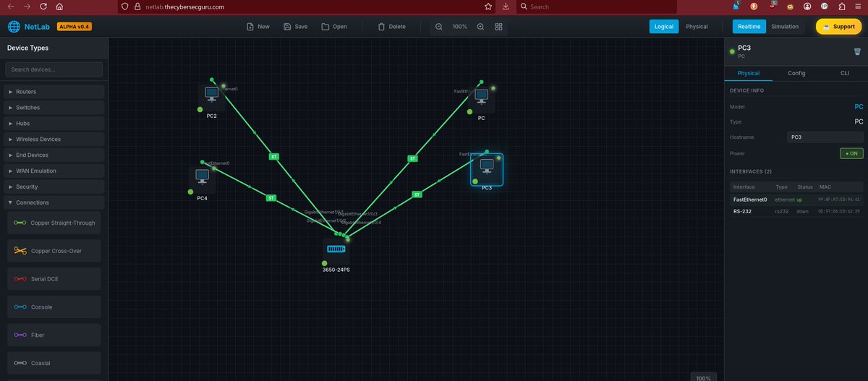Choose Copper Cross-Over cable
Image resolution: width=868 pixels, height=381 pixels.
tap(54, 251)
